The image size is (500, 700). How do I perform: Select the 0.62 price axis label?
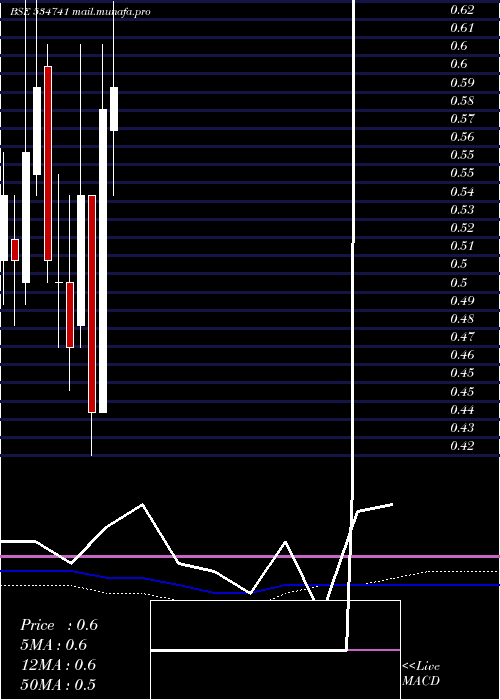point(462,9)
